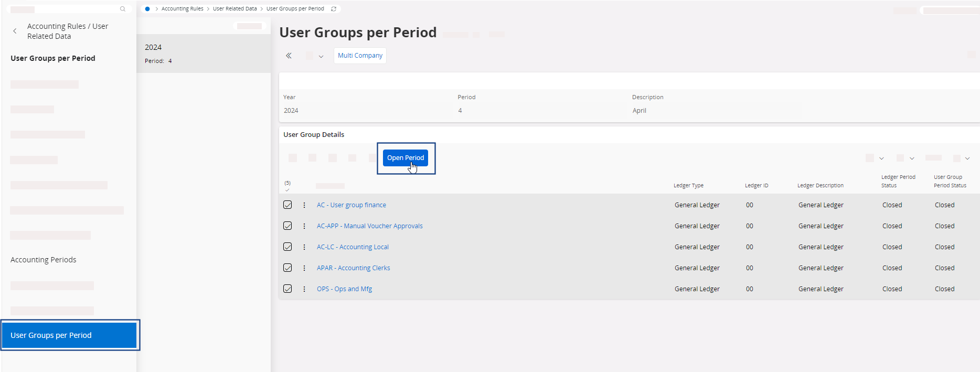Screen dimensions: 980x372
Task: Open three-dot menu for OPS - Ops and Mfg
Action: tap(304, 289)
